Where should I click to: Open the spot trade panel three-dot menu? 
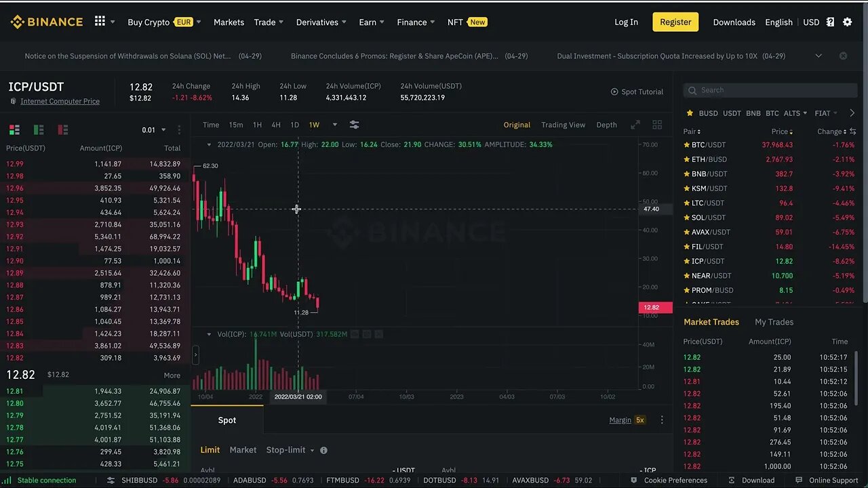tap(662, 420)
